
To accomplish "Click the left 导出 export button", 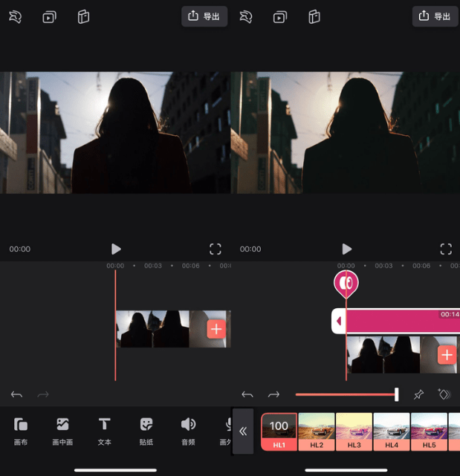I will click(204, 16).
